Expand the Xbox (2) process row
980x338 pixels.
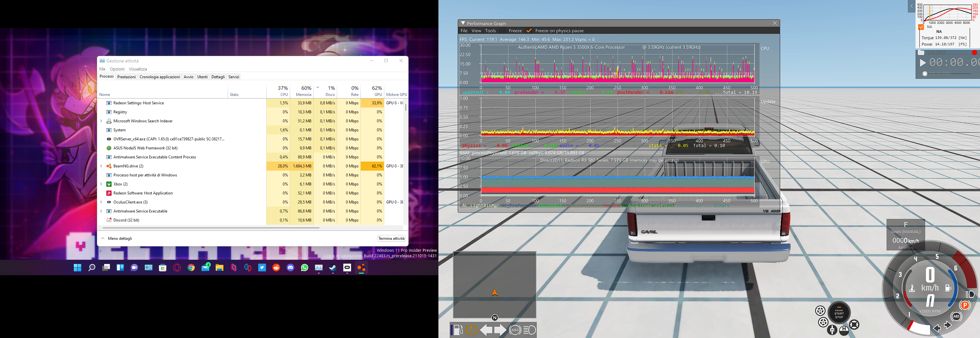101,184
